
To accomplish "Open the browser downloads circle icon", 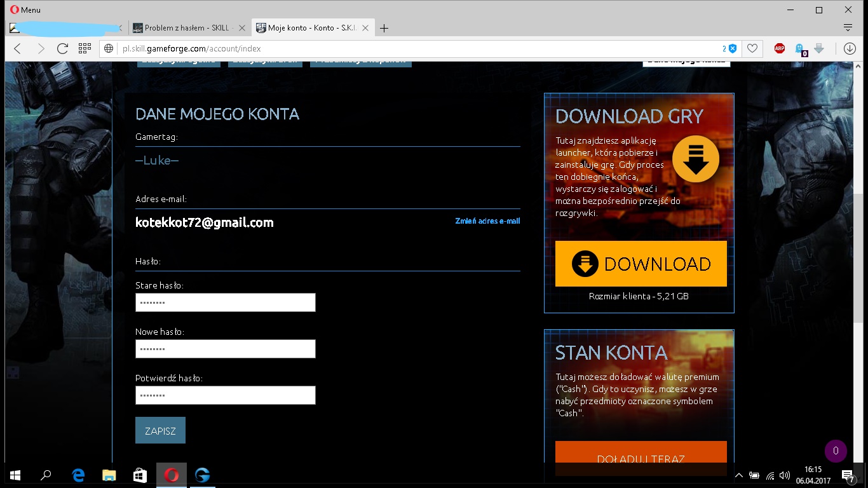I will pos(850,48).
